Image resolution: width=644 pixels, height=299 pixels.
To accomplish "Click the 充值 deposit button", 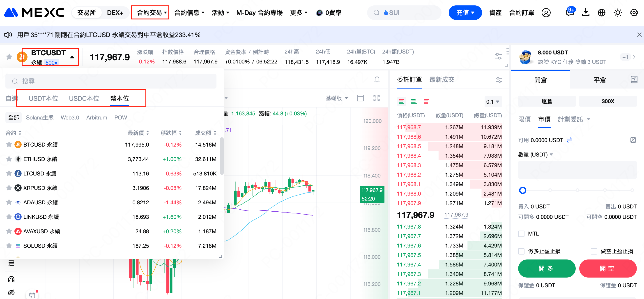I will [465, 12].
